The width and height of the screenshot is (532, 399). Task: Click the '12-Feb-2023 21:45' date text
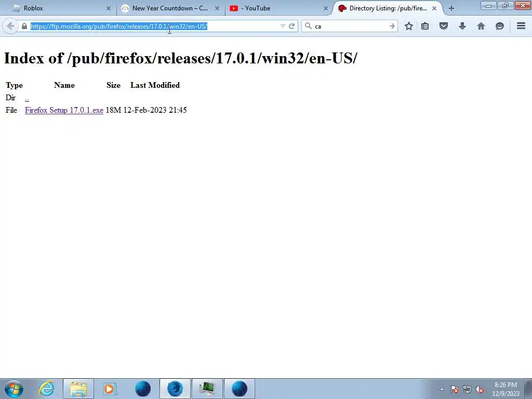click(x=155, y=110)
